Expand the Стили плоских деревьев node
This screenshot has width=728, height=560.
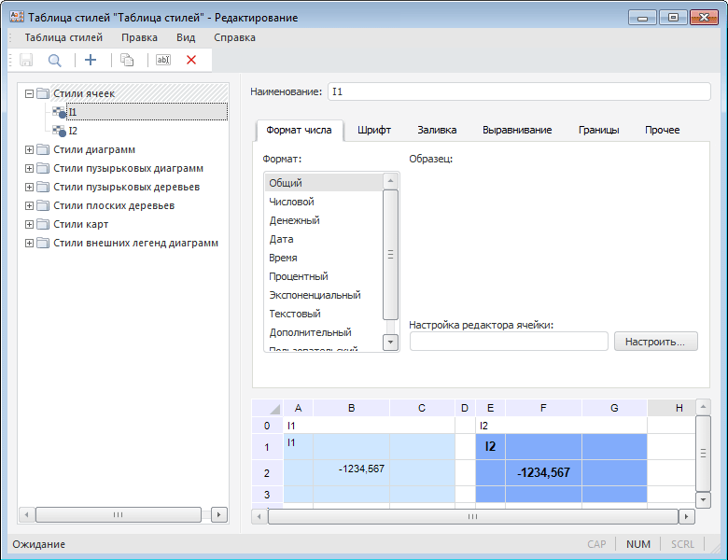(29, 205)
